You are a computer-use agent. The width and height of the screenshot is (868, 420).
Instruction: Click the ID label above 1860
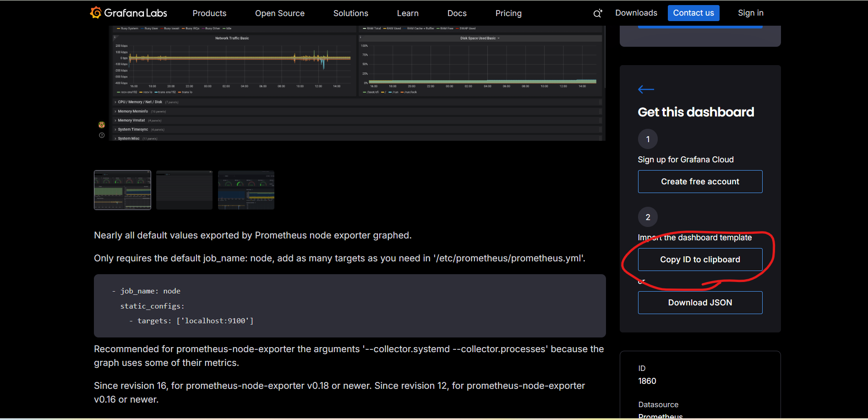642,368
